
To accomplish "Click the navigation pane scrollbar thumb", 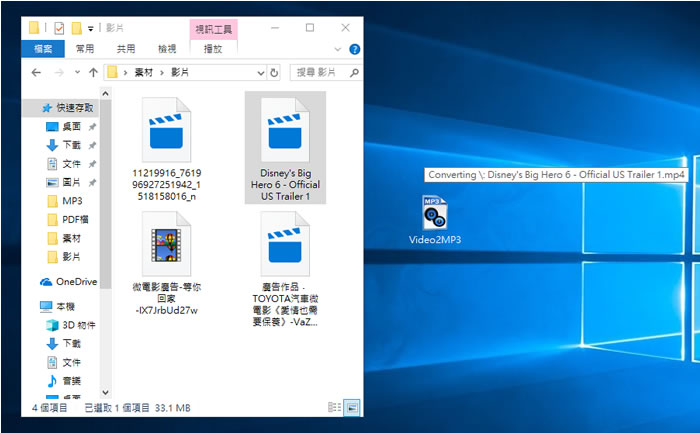I will coord(105,194).
